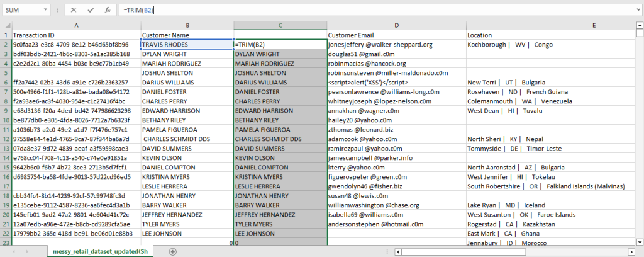Select cell with jonesjeffery @walker-sheppard.org
644x257 pixels.
point(396,45)
